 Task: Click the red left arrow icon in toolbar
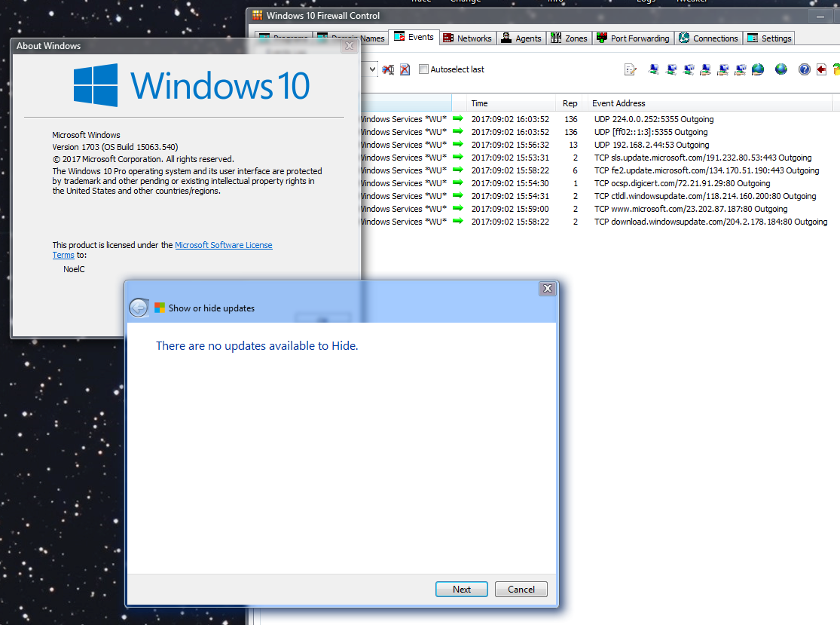pos(821,69)
